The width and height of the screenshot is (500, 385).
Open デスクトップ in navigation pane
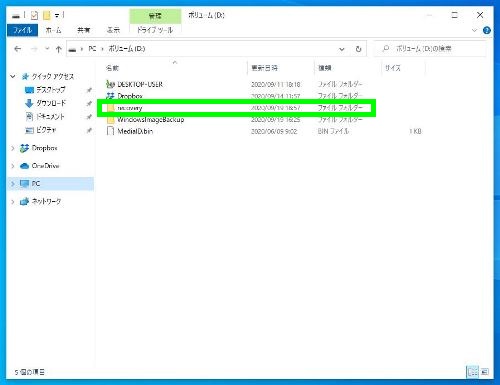(x=51, y=90)
